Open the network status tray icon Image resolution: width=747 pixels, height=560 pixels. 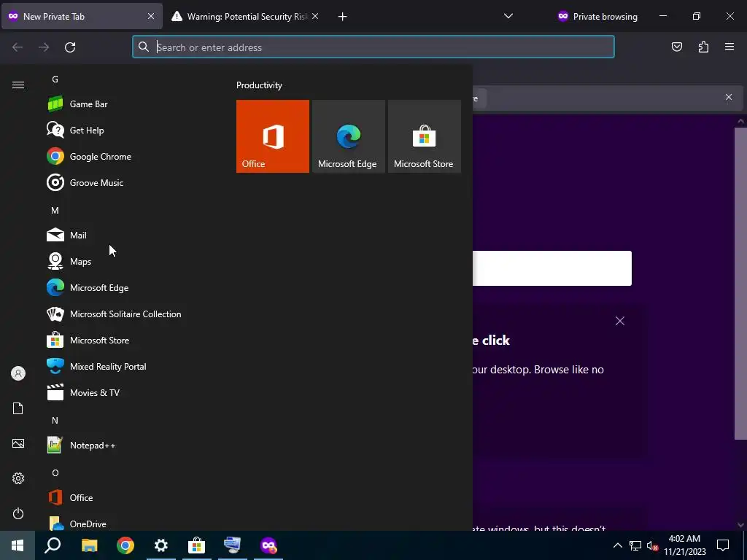[635, 545]
